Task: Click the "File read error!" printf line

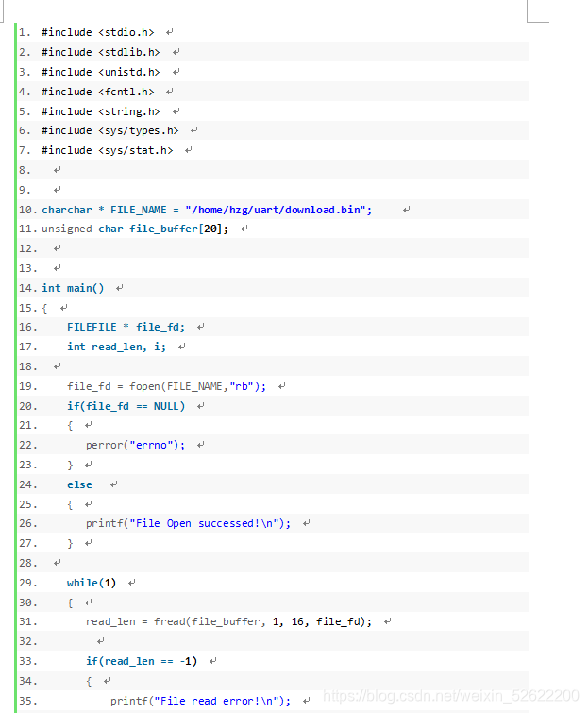Action: pyautogui.click(x=200, y=701)
